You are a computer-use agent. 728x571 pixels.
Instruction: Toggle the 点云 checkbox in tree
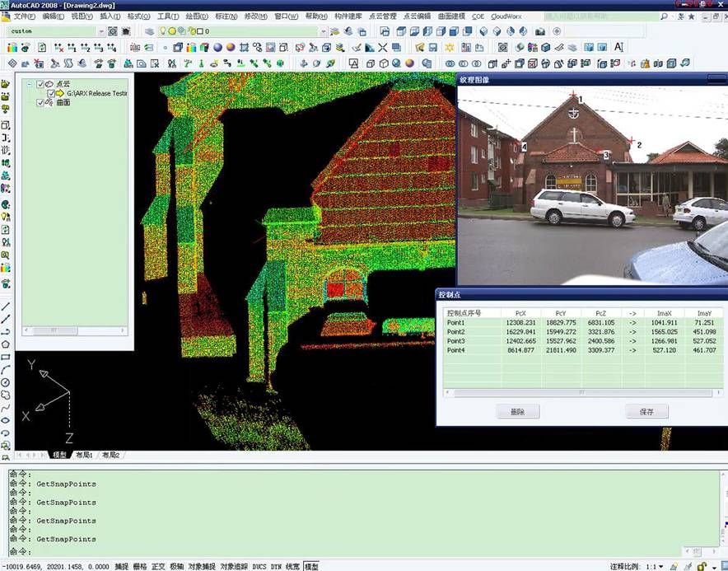[x=40, y=84]
